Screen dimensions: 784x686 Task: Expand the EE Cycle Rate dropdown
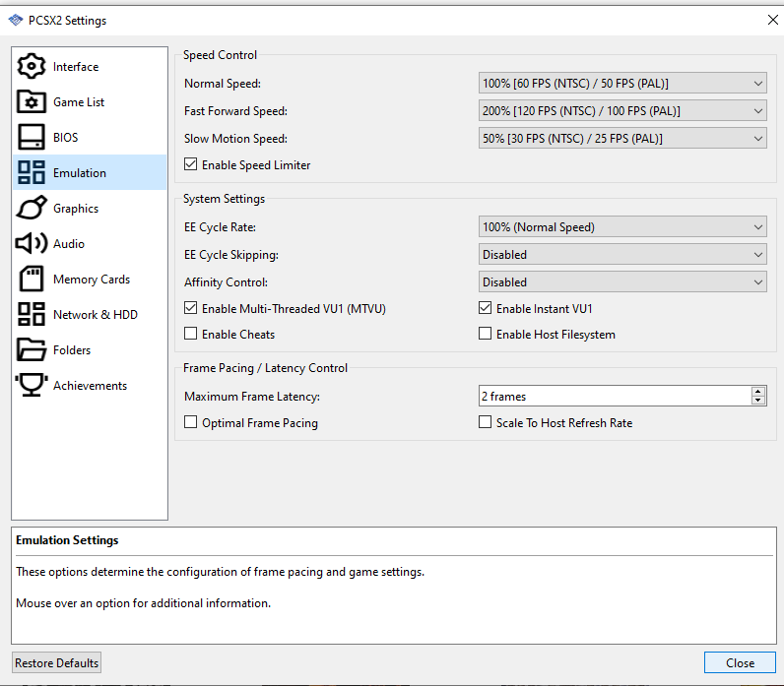(622, 226)
